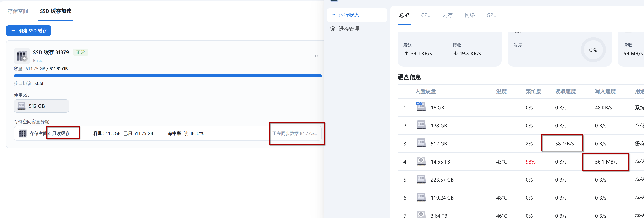
Task: Select the 119.24 GB disk name
Action: 442,198
